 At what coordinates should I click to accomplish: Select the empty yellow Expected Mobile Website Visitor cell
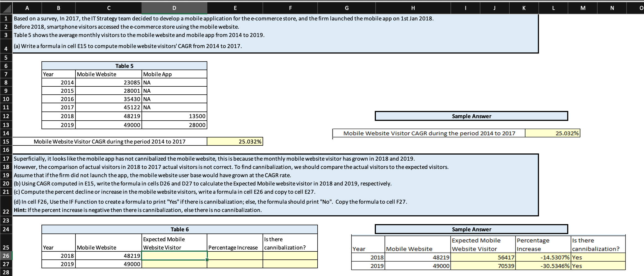pyautogui.click(x=174, y=256)
